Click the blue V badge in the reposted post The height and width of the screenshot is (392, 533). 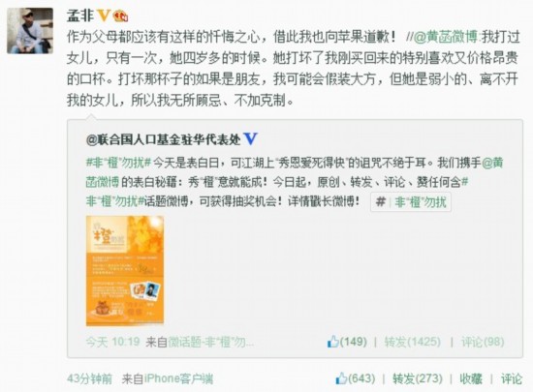point(251,139)
